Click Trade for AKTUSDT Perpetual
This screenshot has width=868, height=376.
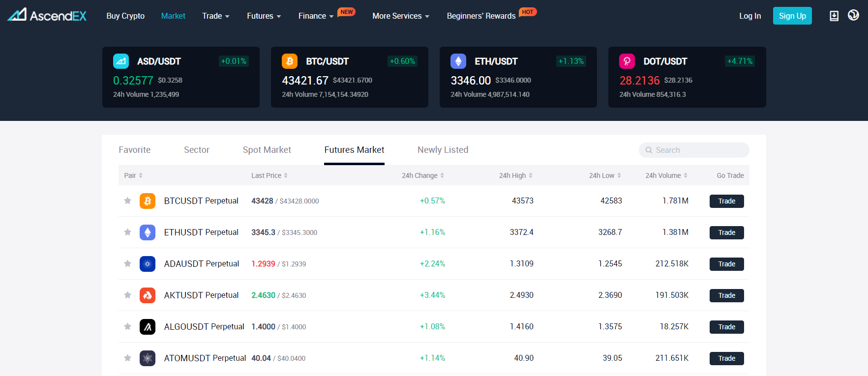coord(726,295)
